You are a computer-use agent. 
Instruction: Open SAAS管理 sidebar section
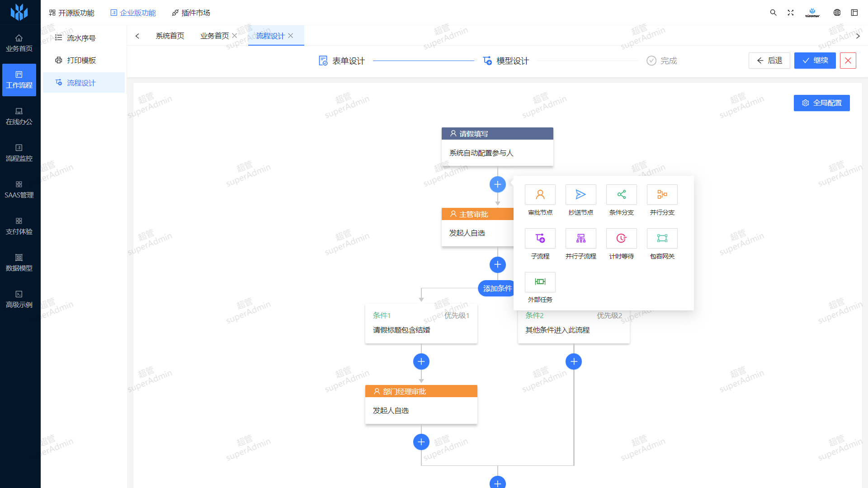coord(19,190)
